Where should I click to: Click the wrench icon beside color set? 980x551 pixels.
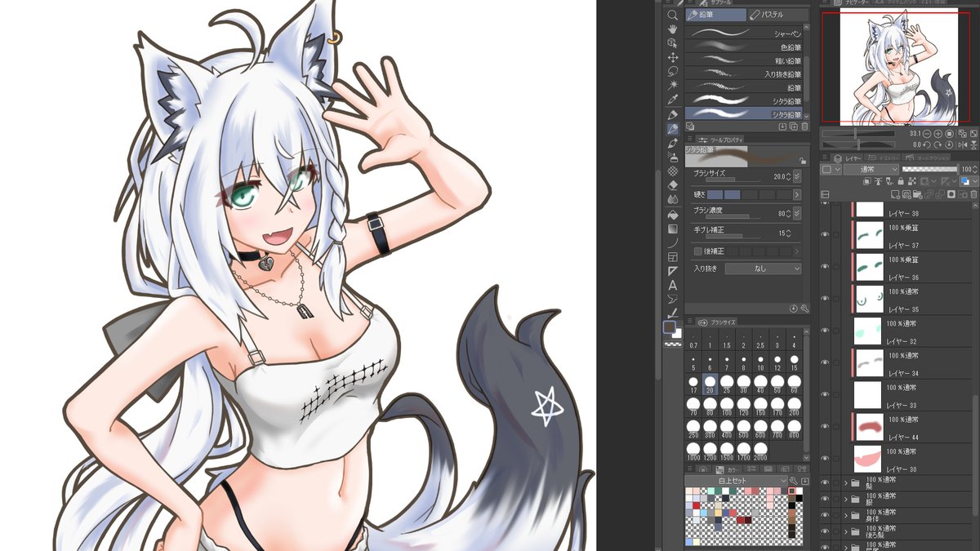(x=792, y=481)
